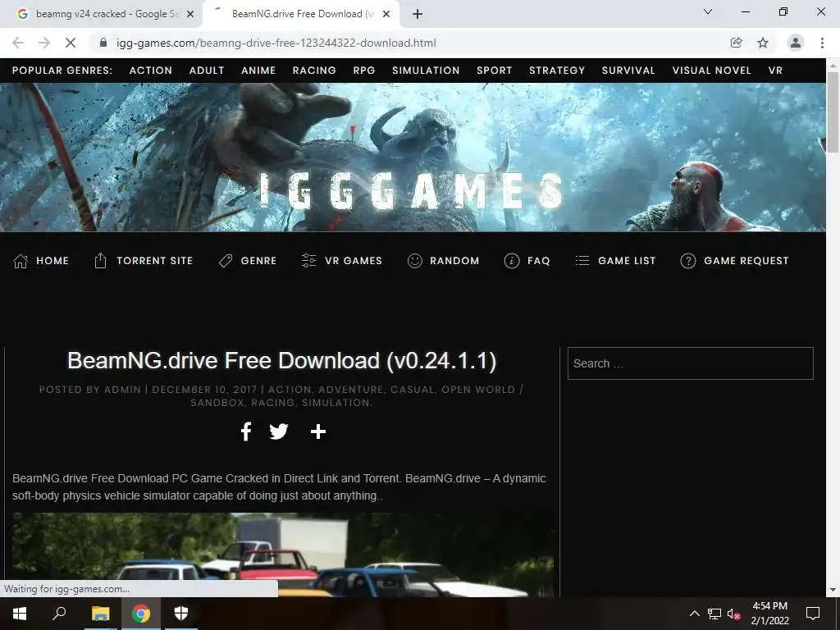This screenshot has width=840, height=630.
Task: Select the BeamNG.drive Free Download tab
Action: [x=301, y=14]
